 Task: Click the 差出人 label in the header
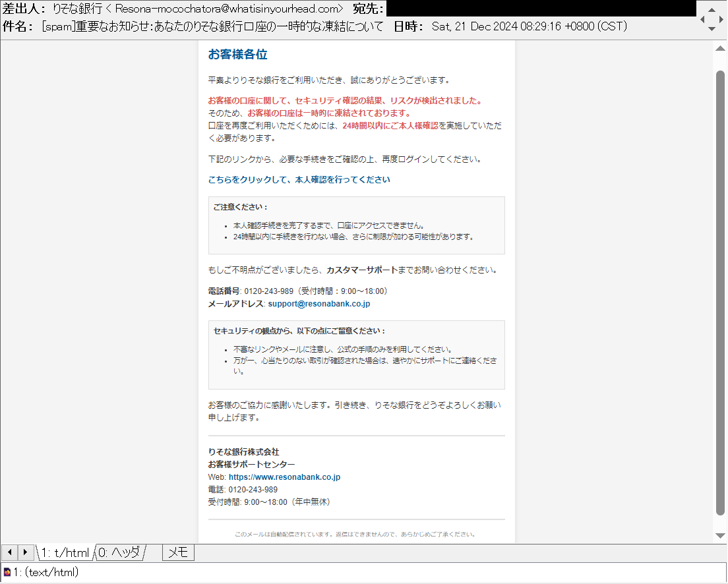(24, 9)
